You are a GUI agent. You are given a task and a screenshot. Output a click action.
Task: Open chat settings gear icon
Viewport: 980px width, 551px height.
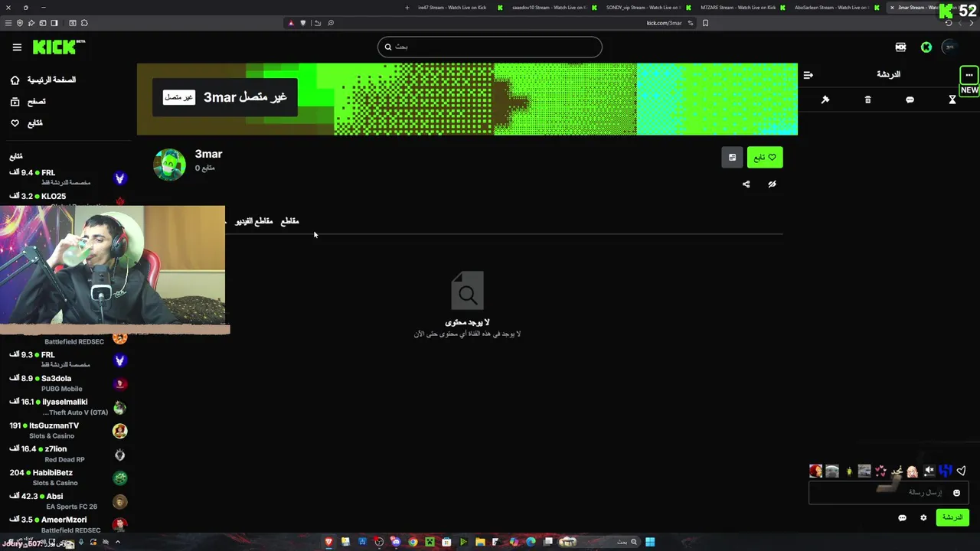coord(923,518)
